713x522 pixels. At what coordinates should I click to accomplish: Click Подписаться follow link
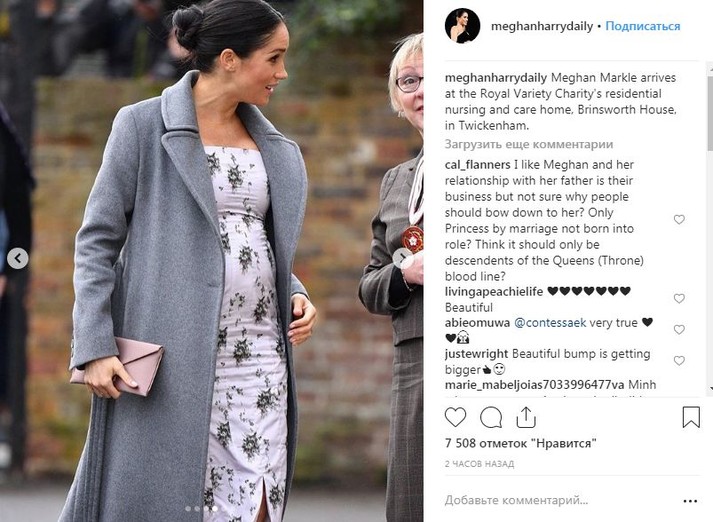643,26
